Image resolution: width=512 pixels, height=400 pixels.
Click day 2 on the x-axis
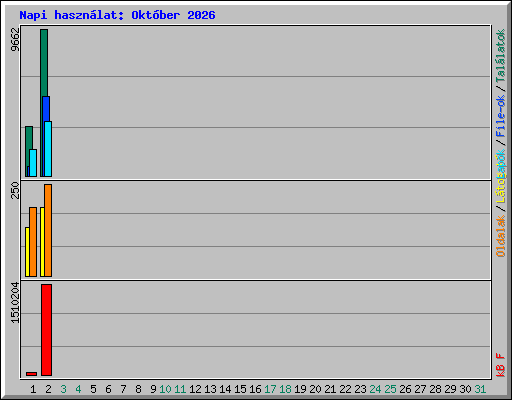coord(49,389)
